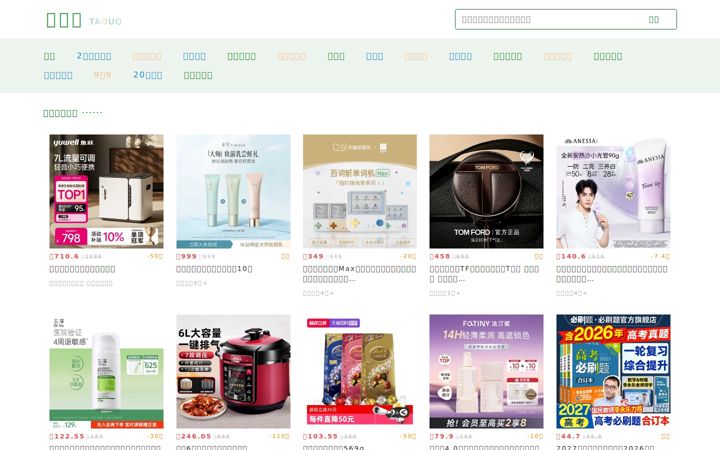720x450 pixels.
Task: Click the green section heading followed by dots
Action: (60, 113)
